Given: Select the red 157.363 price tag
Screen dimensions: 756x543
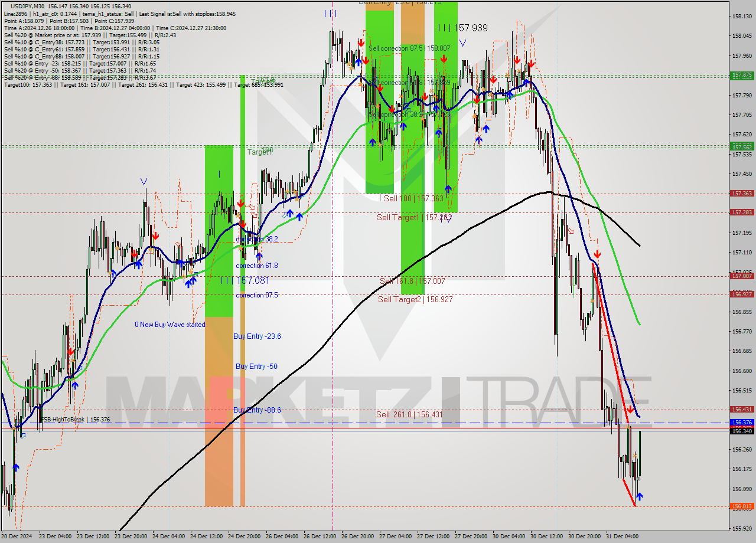Looking at the screenshot, I should 742,193.
